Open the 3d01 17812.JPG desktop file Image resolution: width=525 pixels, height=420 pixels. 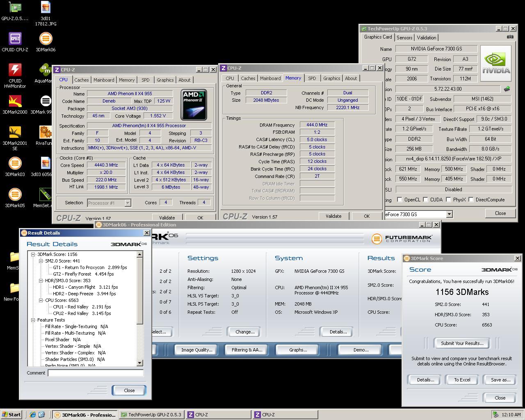click(x=46, y=7)
